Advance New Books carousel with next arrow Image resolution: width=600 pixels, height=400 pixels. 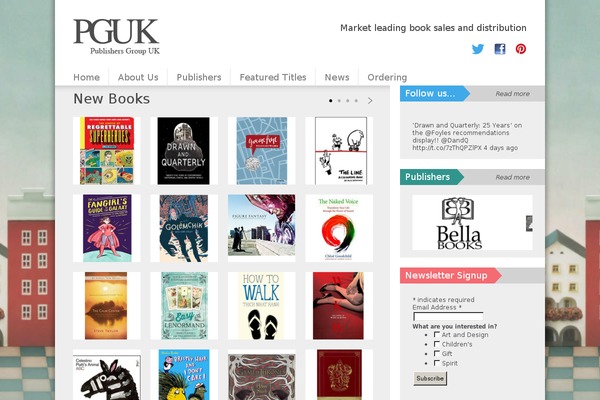[x=370, y=101]
